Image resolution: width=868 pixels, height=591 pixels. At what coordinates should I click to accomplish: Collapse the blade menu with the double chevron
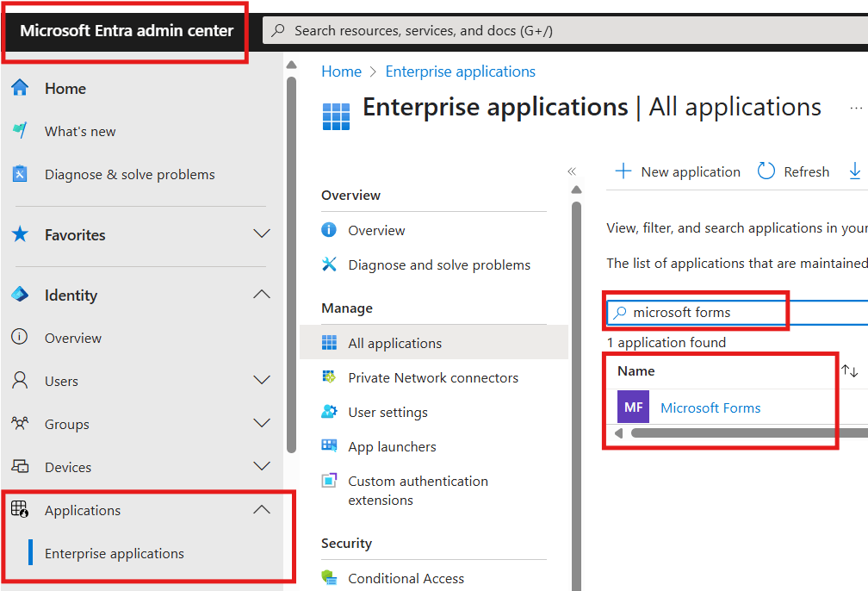point(572,171)
